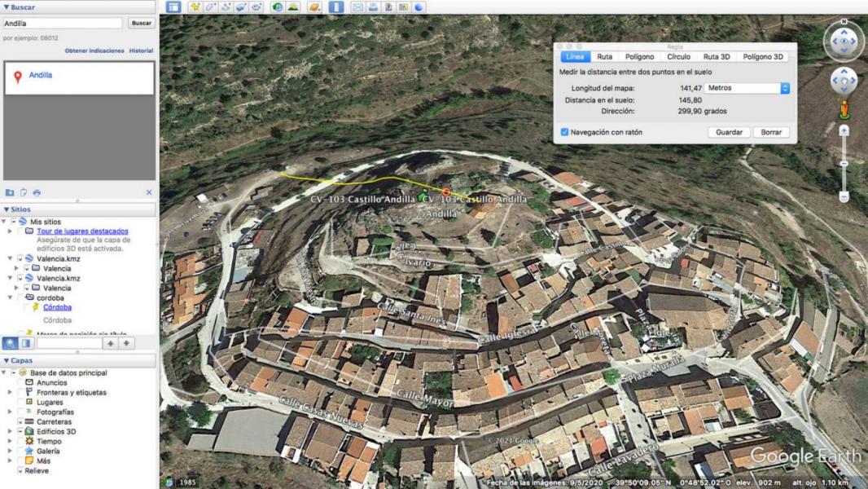
Task: Switch to the Polígono tab
Action: (639, 57)
